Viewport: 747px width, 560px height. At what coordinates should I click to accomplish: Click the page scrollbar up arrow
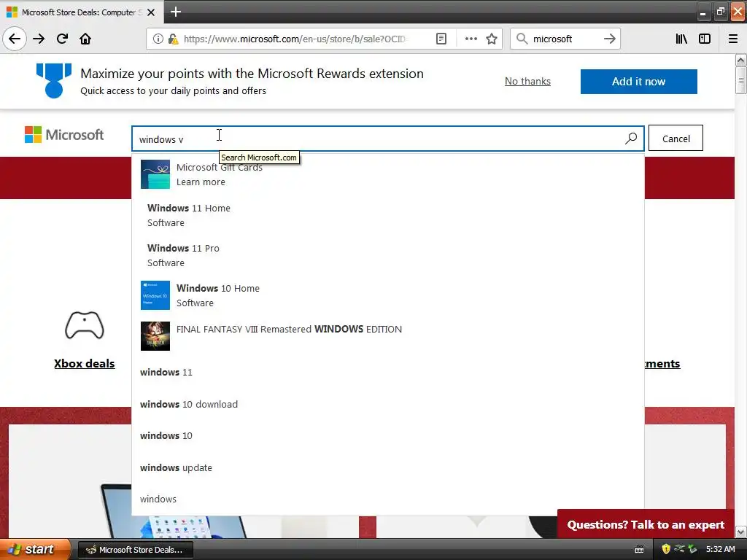click(740, 60)
